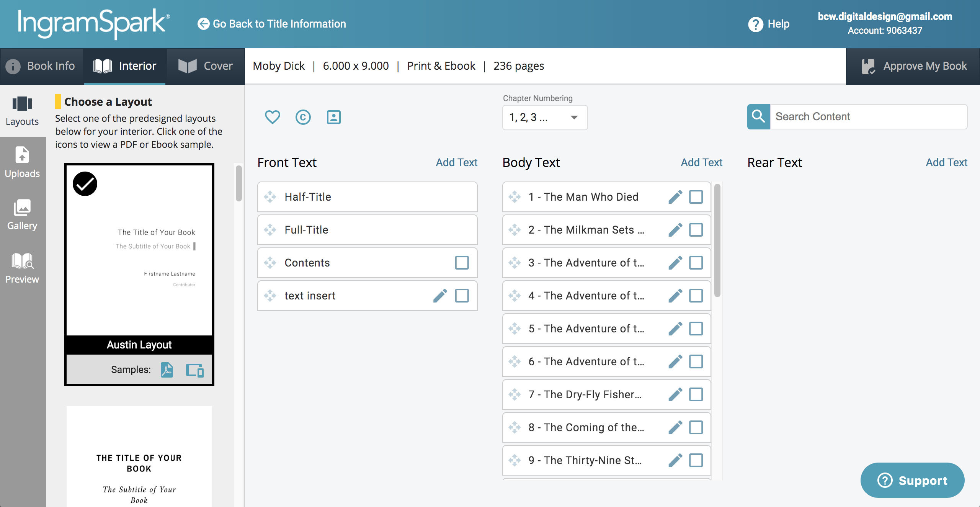
Task: Open the Chapter Numbering dropdown
Action: [x=545, y=117]
